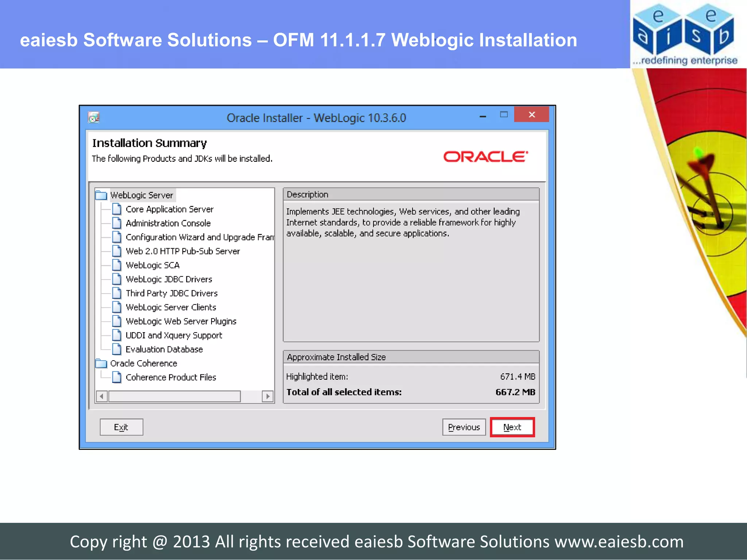
Task: Click the 667.2 MB total size value
Action: [x=515, y=392]
